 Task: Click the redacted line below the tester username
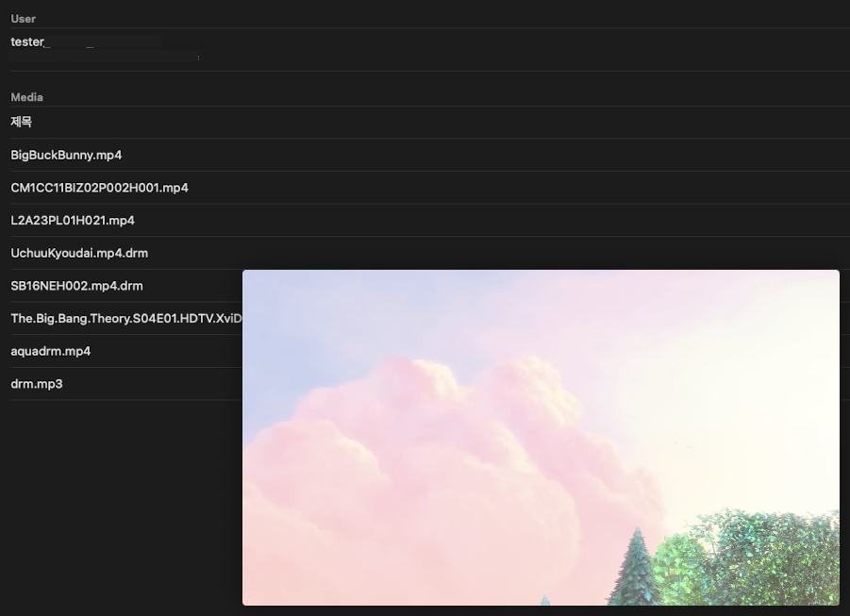coord(104,58)
